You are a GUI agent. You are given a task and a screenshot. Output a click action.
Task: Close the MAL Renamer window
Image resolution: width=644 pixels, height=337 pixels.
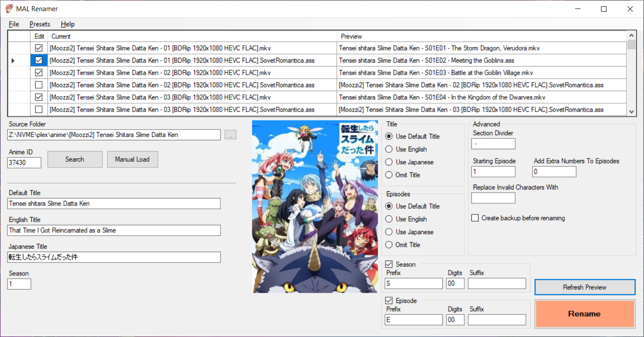(x=630, y=9)
